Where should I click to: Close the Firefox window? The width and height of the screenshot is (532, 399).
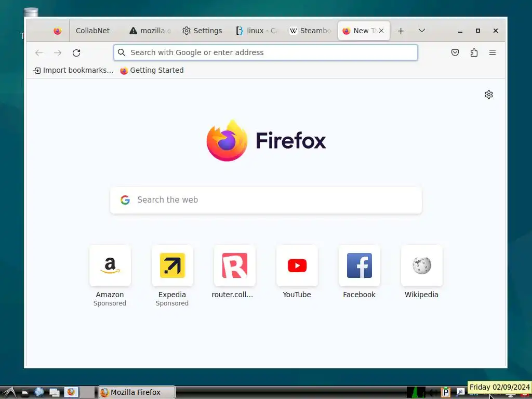[495, 31]
